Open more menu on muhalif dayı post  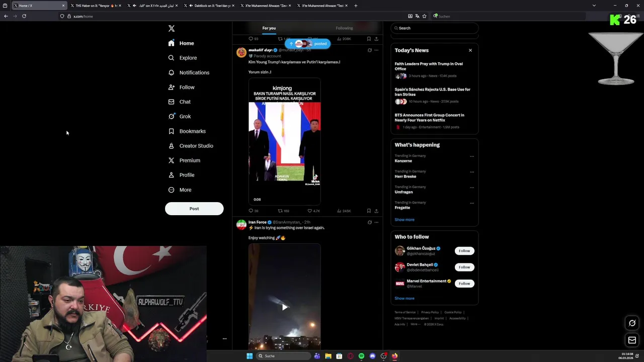(376, 50)
